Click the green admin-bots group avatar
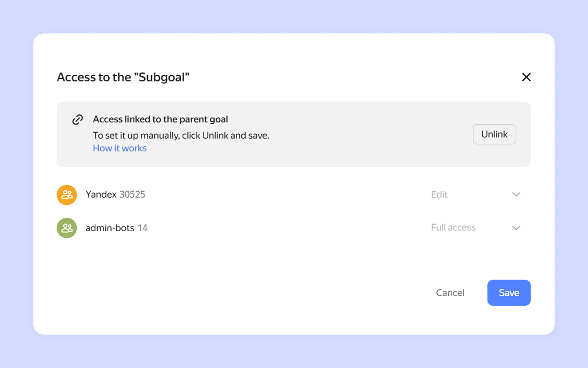Screen dimensions: 588x368 pos(67,228)
